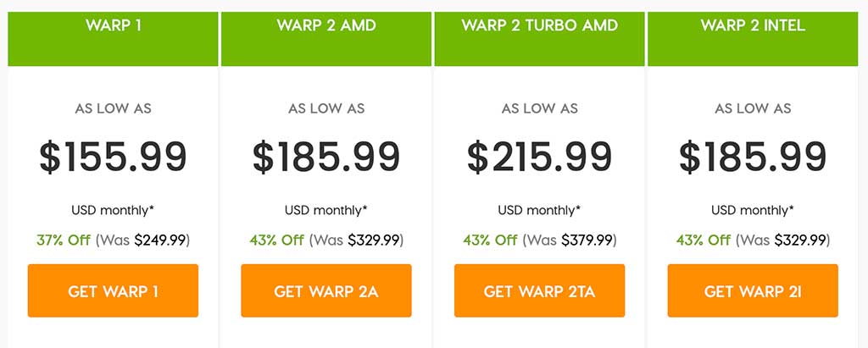The width and height of the screenshot is (868, 348).
Task: Click the $185.99 price under WARP 2 INTEL
Action: coord(753,157)
